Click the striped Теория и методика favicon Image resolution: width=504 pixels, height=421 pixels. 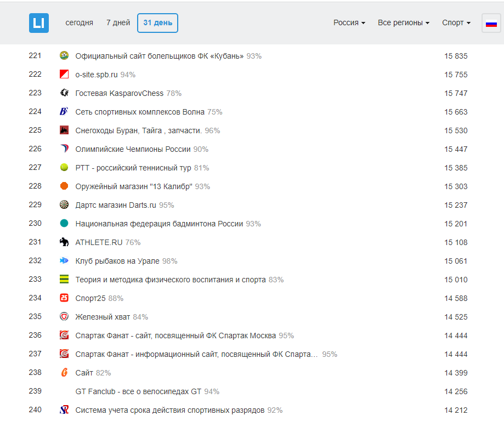point(64,279)
